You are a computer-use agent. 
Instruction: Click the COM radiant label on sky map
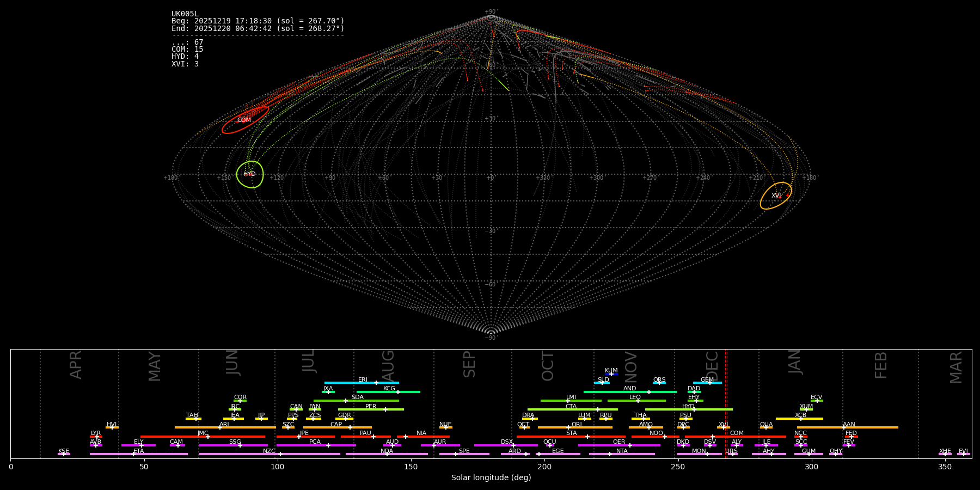point(244,120)
